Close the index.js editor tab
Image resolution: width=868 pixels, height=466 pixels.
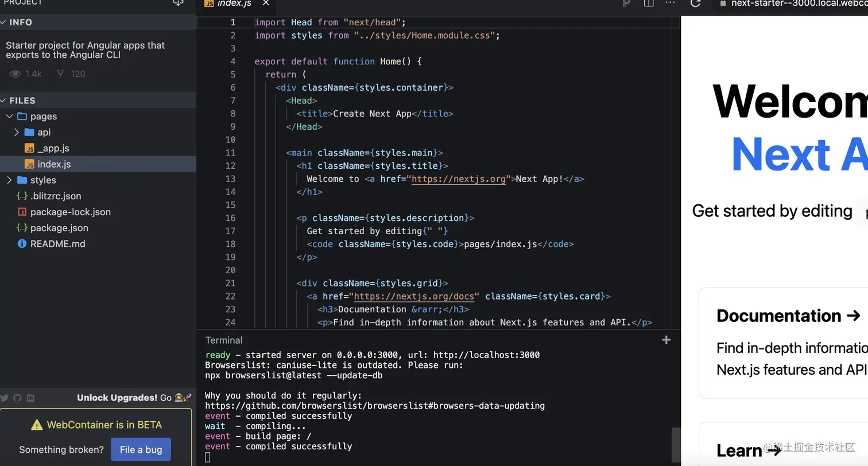pos(266,3)
